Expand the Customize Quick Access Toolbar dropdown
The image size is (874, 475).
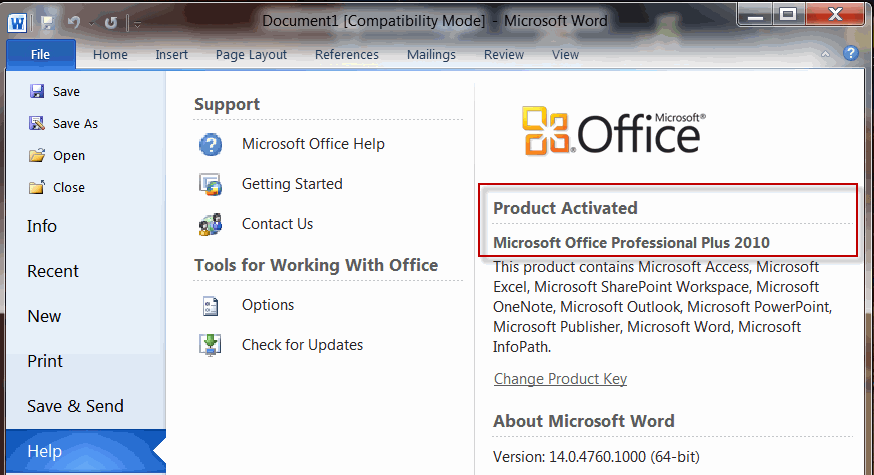[137, 24]
